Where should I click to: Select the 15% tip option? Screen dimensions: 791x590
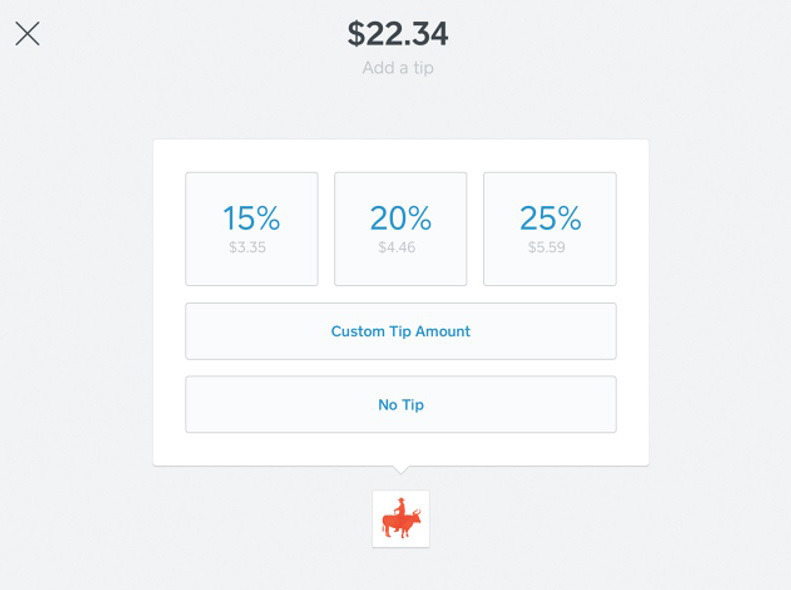coord(252,229)
